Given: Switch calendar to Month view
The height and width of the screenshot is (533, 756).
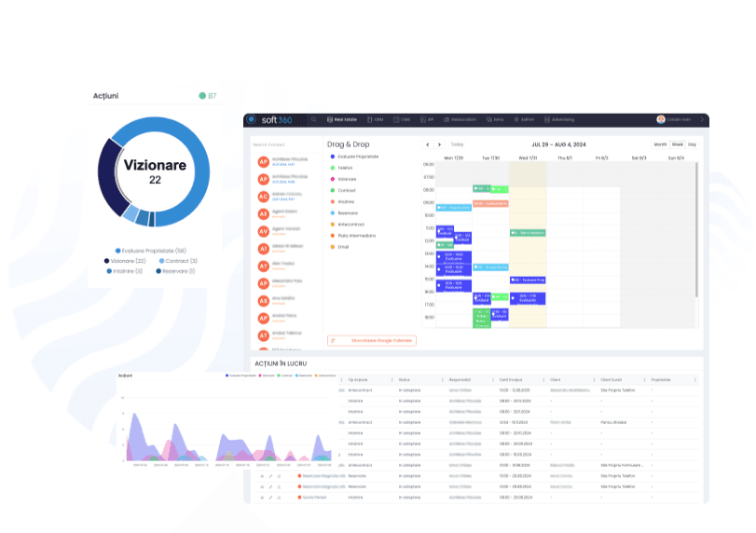Looking at the screenshot, I should [x=660, y=144].
